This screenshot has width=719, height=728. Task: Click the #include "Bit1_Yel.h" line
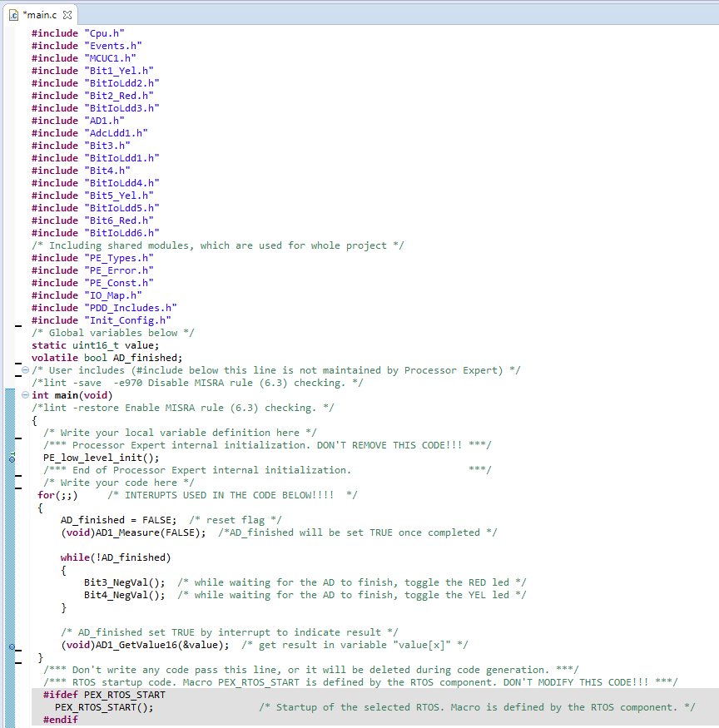click(x=92, y=71)
